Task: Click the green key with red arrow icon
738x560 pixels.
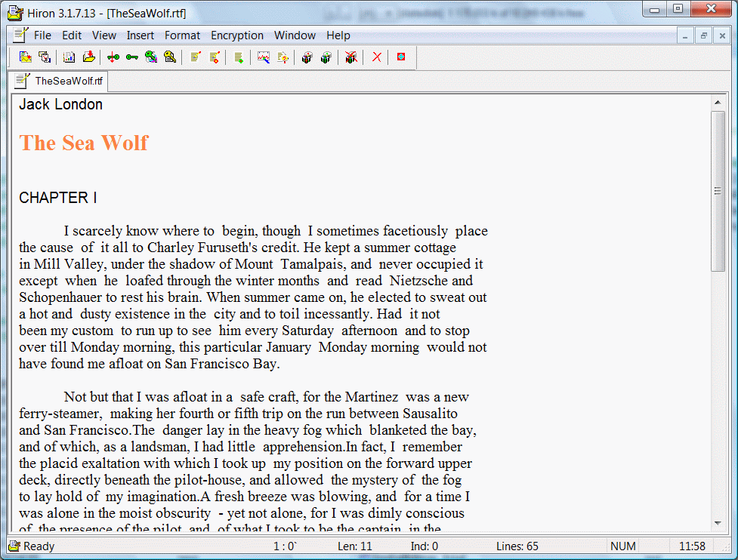Action: point(113,57)
